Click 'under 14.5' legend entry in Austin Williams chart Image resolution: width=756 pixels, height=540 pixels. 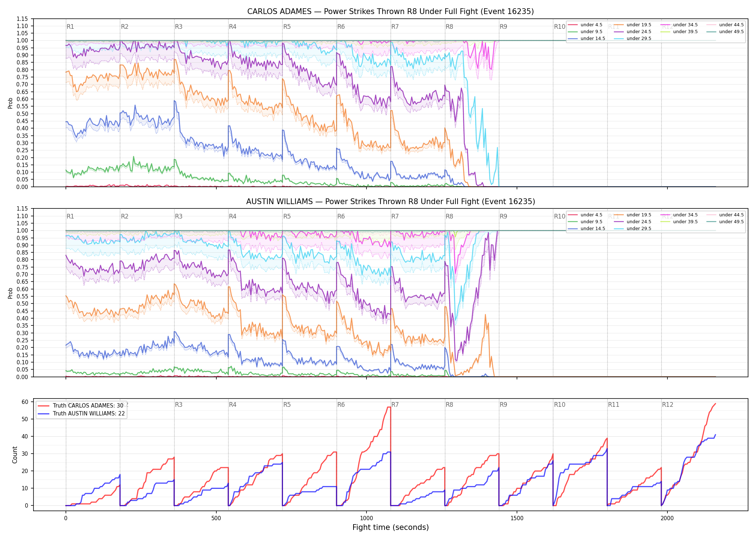point(587,229)
